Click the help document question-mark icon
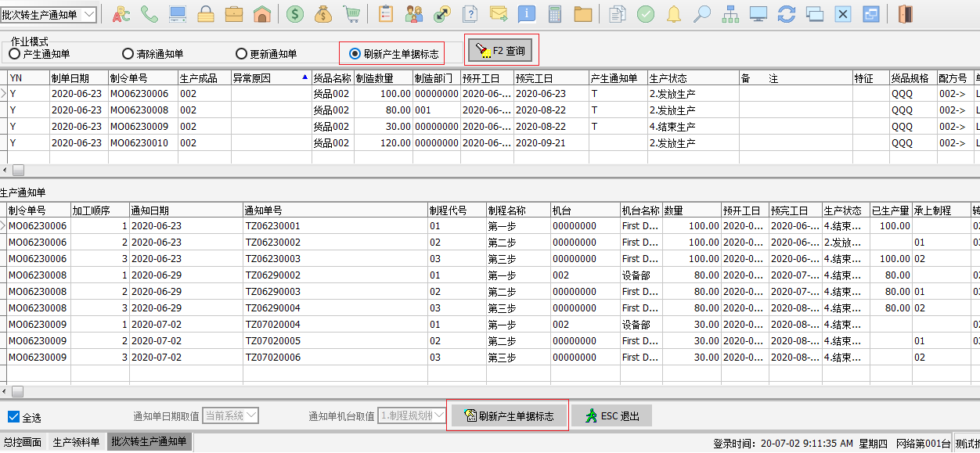Screen dimensions: 980x453 [x=470, y=14]
